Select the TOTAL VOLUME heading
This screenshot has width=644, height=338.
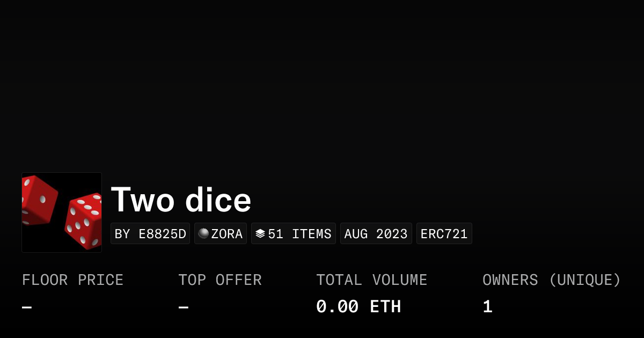[372, 280]
